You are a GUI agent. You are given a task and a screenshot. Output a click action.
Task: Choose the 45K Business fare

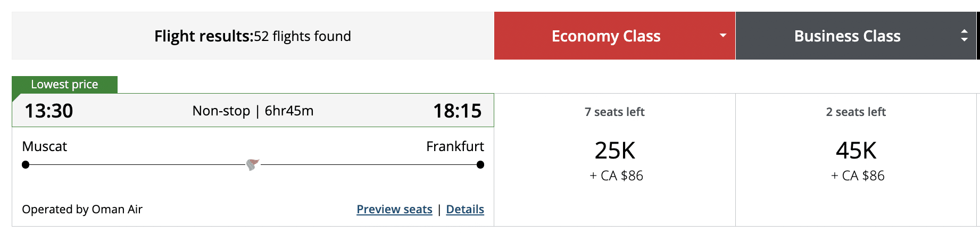click(856, 151)
